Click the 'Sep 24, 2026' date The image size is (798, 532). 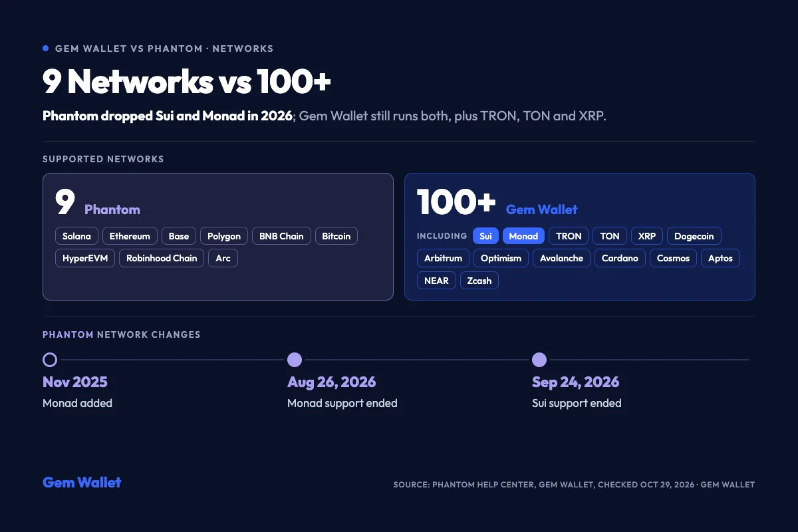576,382
